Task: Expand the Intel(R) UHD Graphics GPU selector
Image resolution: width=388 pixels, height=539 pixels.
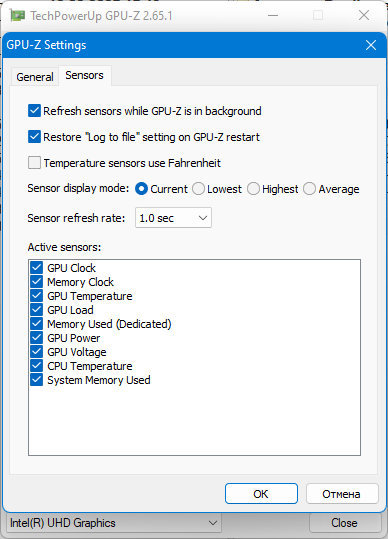Action: pos(114,523)
